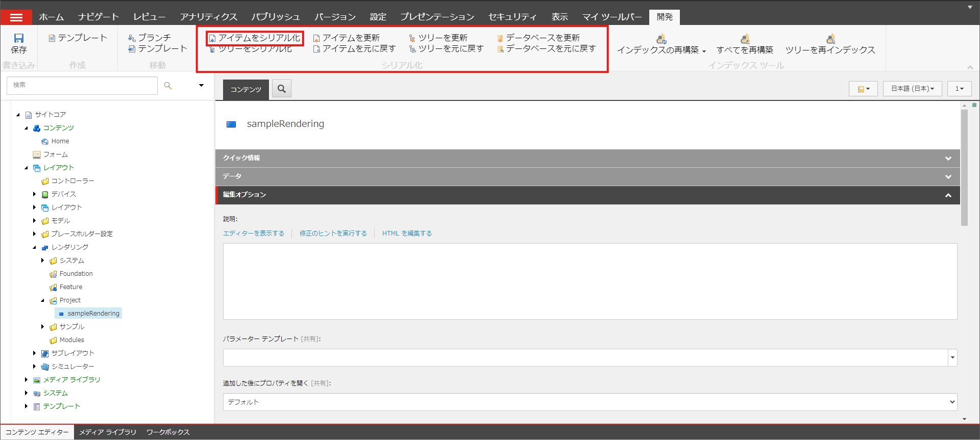980x440 pixels.
Task: Open the パブリッシュ ribbon tab
Action: pyautogui.click(x=276, y=17)
